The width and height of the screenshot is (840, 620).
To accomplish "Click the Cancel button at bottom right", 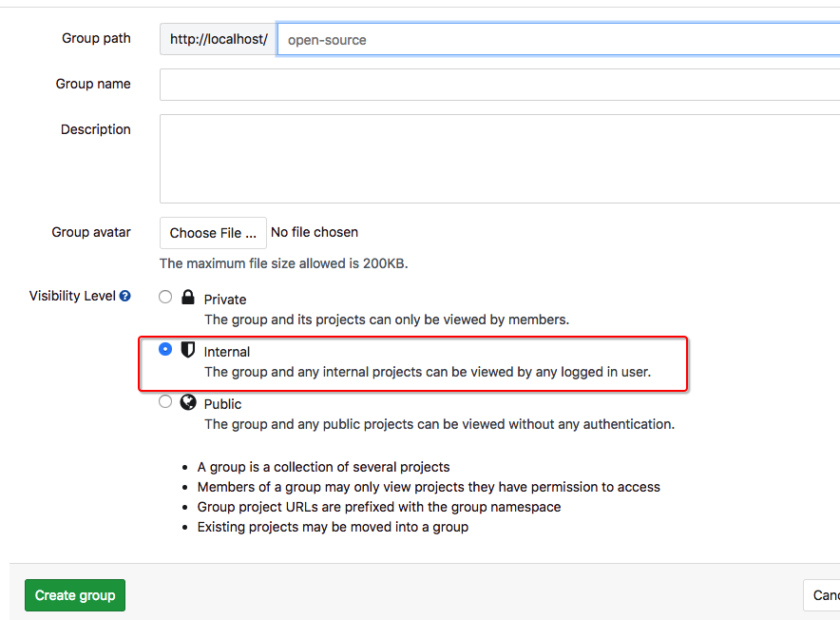I will [x=823, y=596].
